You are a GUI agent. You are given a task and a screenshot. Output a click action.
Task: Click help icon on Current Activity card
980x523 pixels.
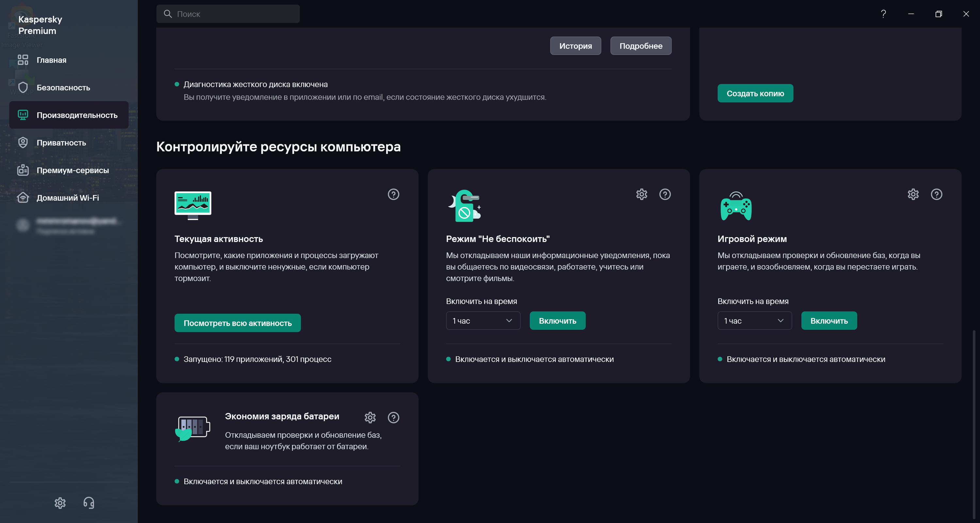393,194
